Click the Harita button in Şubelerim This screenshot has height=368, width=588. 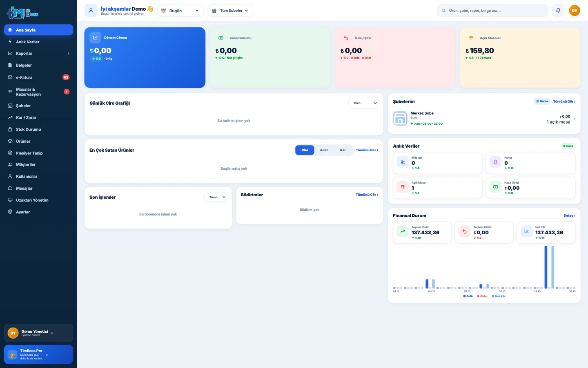tap(542, 101)
